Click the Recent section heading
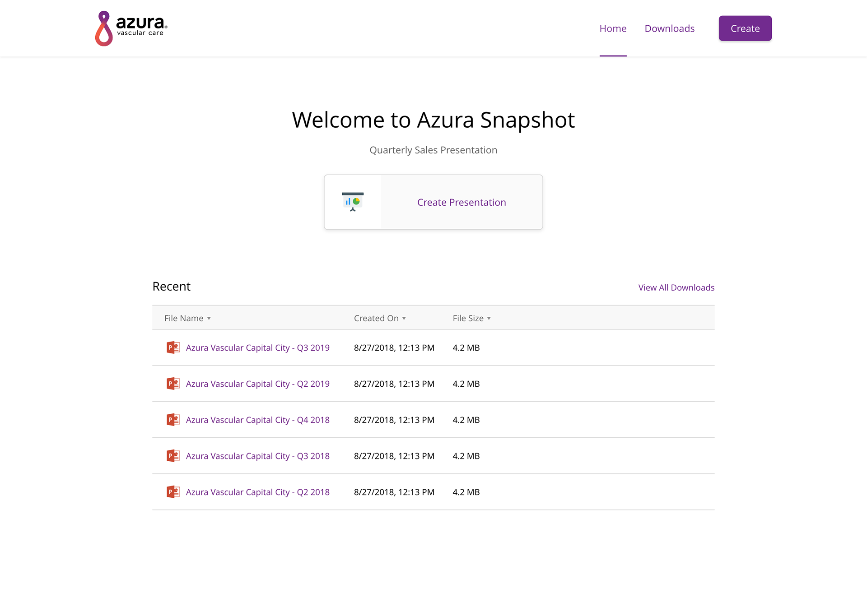The image size is (867, 616). [172, 286]
